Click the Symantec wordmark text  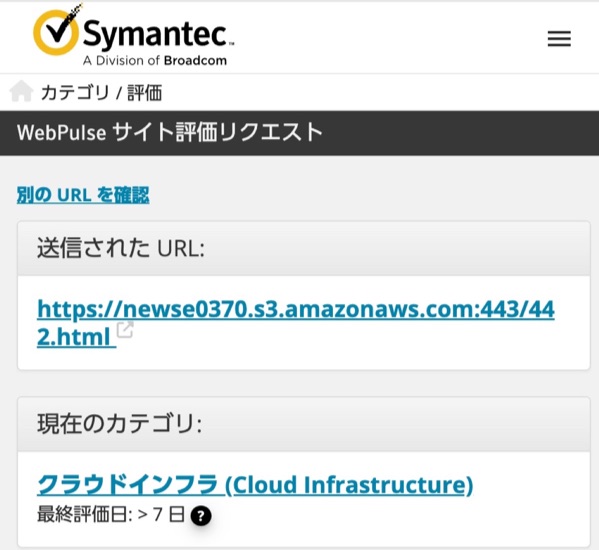pos(157,34)
